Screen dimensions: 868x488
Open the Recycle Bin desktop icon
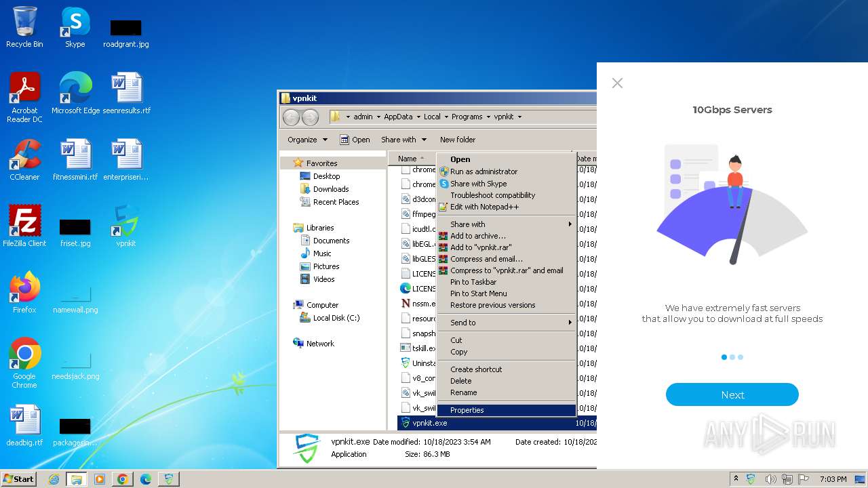tap(24, 27)
